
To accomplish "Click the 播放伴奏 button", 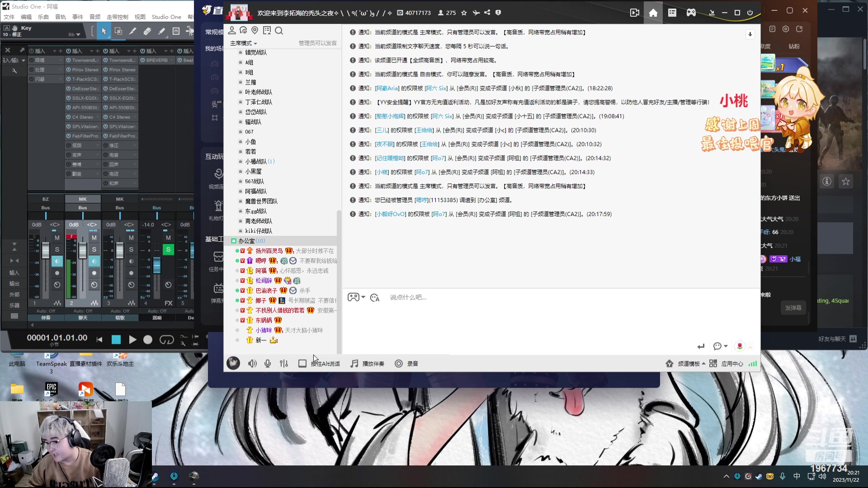I will pyautogui.click(x=368, y=364).
